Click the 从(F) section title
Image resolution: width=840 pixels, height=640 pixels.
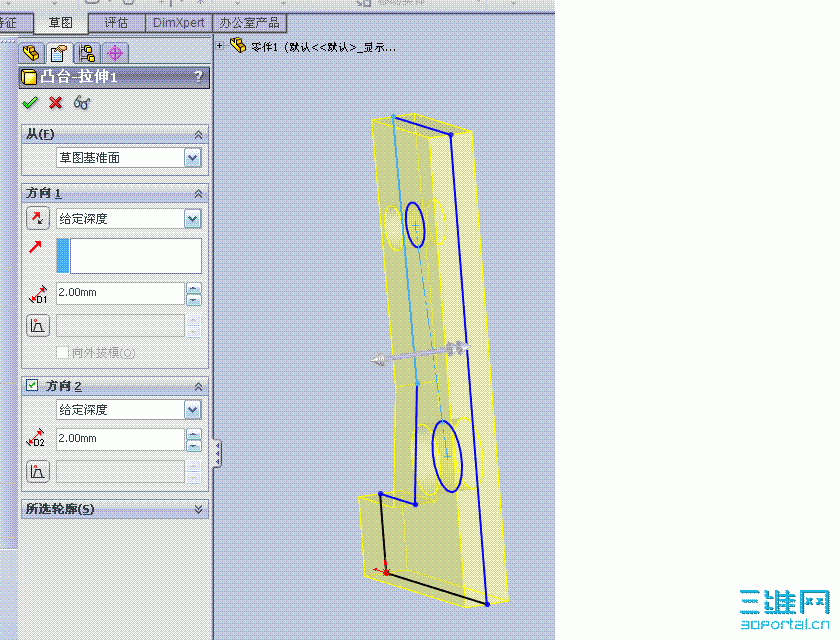40,134
